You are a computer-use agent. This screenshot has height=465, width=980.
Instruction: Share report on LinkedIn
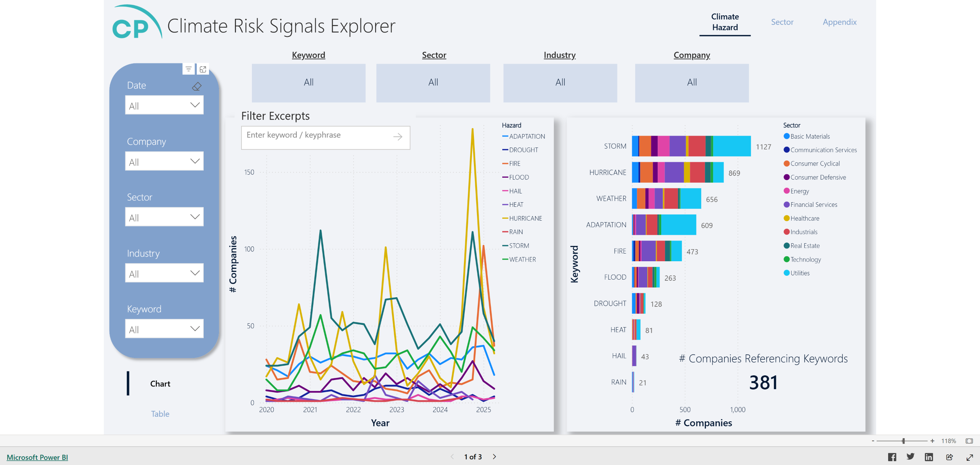point(929,457)
